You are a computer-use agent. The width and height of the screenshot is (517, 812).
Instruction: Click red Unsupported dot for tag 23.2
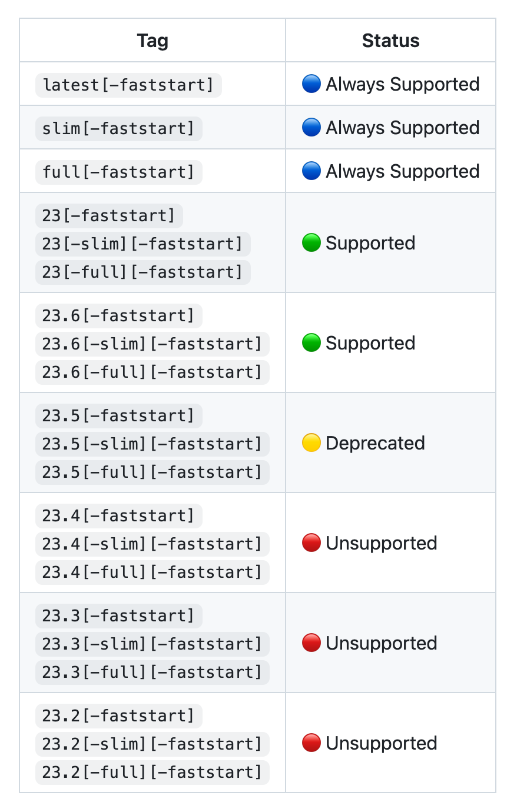point(311,743)
